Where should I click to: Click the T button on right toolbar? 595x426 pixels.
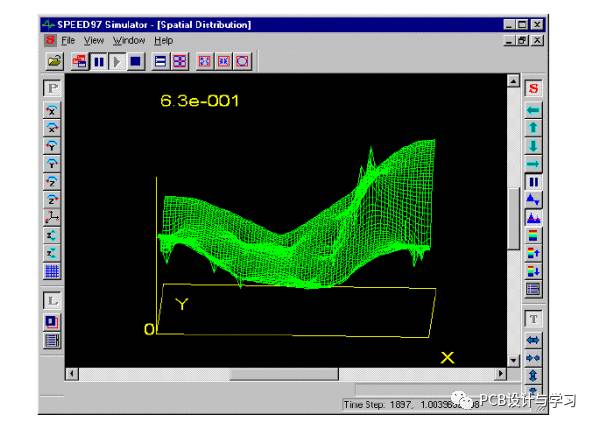pyautogui.click(x=534, y=319)
